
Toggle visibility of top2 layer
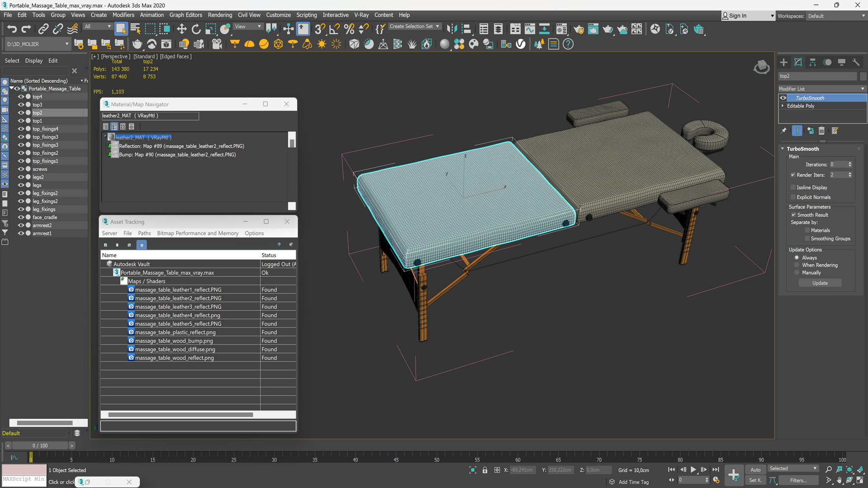coord(21,112)
